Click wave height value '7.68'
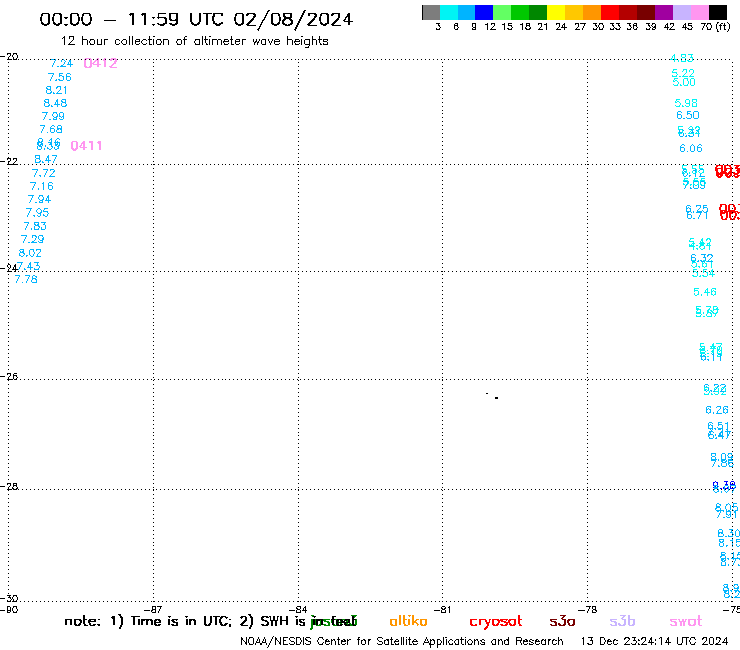The height and width of the screenshot is (650, 740). coord(51,129)
